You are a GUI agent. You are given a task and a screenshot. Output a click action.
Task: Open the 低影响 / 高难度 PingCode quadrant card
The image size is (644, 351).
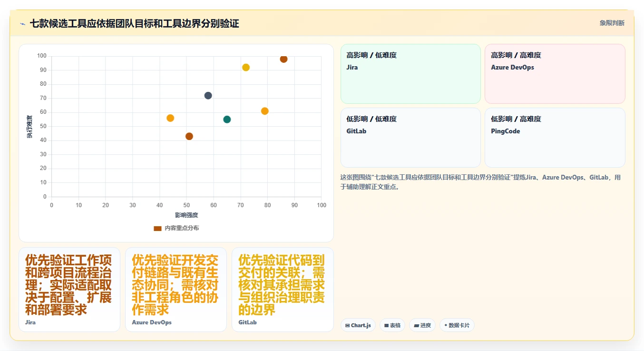[x=555, y=138]
